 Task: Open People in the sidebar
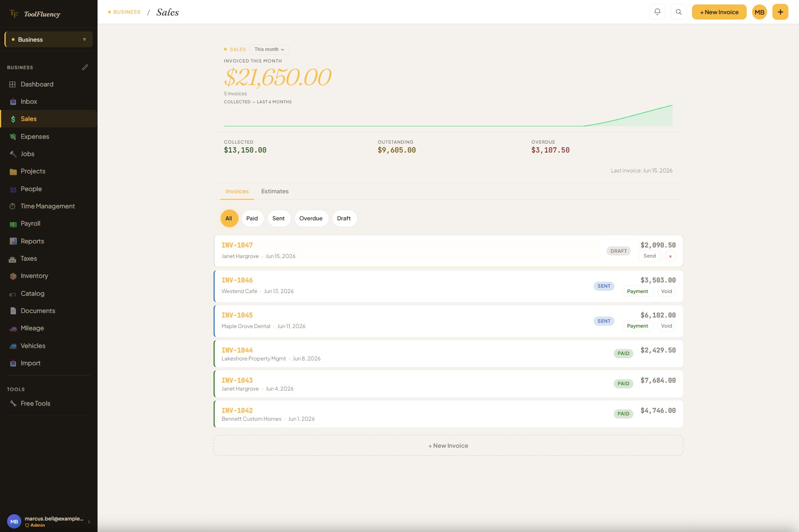click(49, 189)
